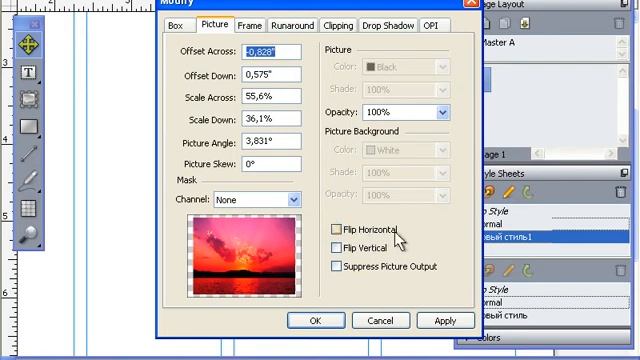Click the trash icon in paragraph Style Sheets
Screen dimensions: 640x360
620,192
